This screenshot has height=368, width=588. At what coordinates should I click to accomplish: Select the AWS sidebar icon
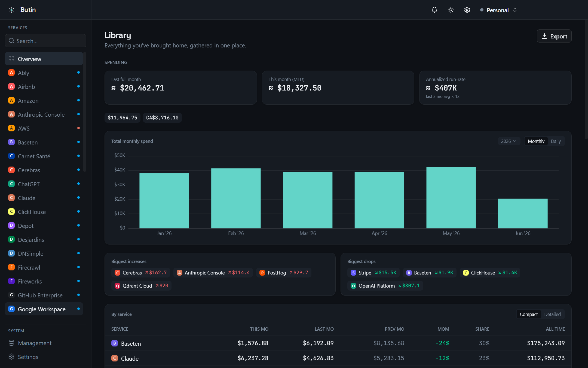(x=11, y=128)
